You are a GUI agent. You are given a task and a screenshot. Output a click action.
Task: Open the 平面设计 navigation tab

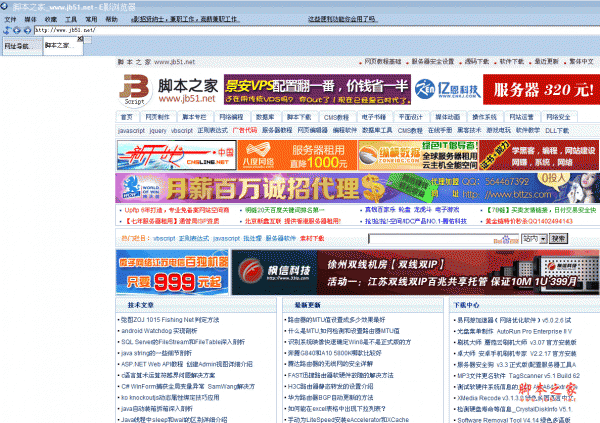(411, 117)
